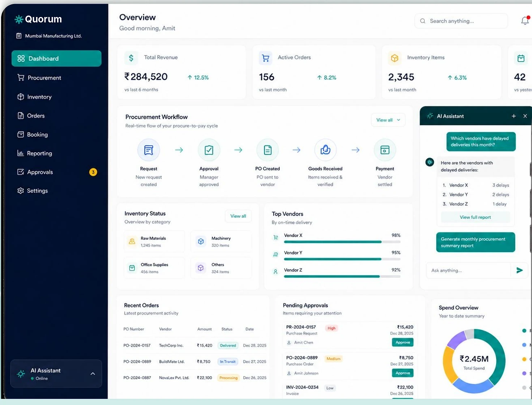Click the Others category icon
The height and width of the screenshot is (405, 532).
[x=201, y=268]
